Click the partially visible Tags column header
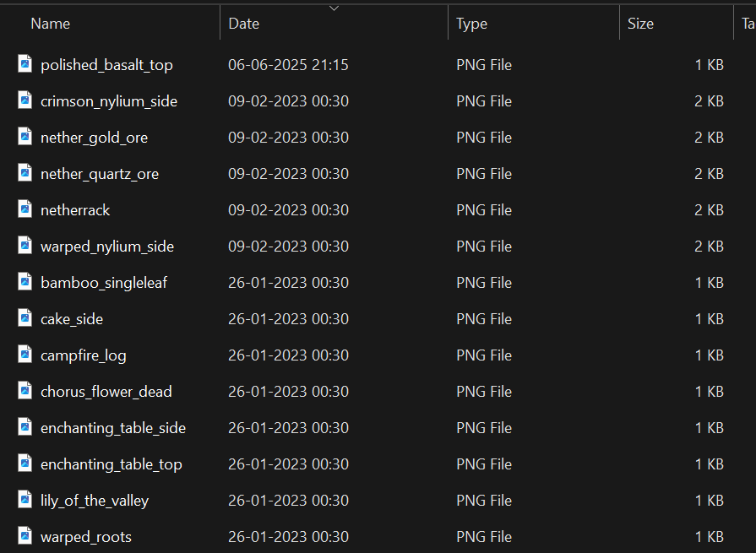The height and width of the screenshot is (553, 756). click(x=745, y=23)
